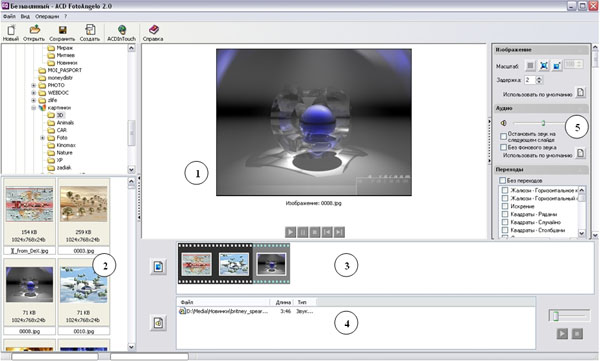Increase Задержка delay with up arrow
The height and width of the screenshot is (361, 600).
539,78
